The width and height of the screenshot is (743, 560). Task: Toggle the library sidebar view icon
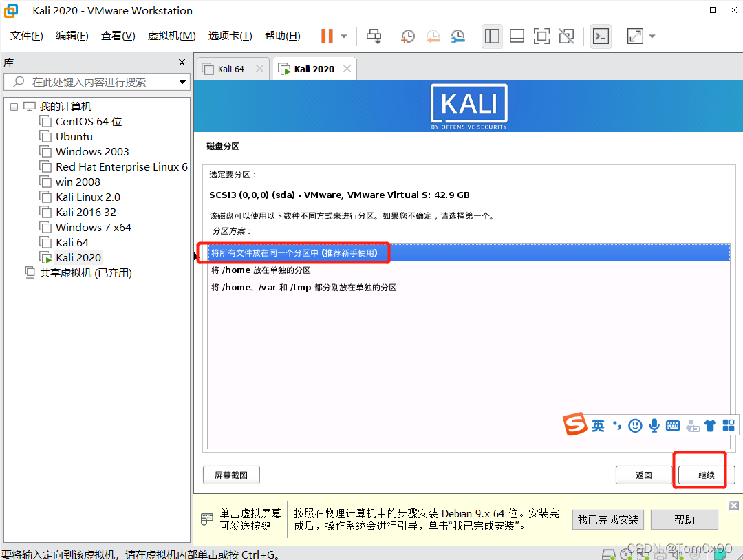[x=492, y=36]
